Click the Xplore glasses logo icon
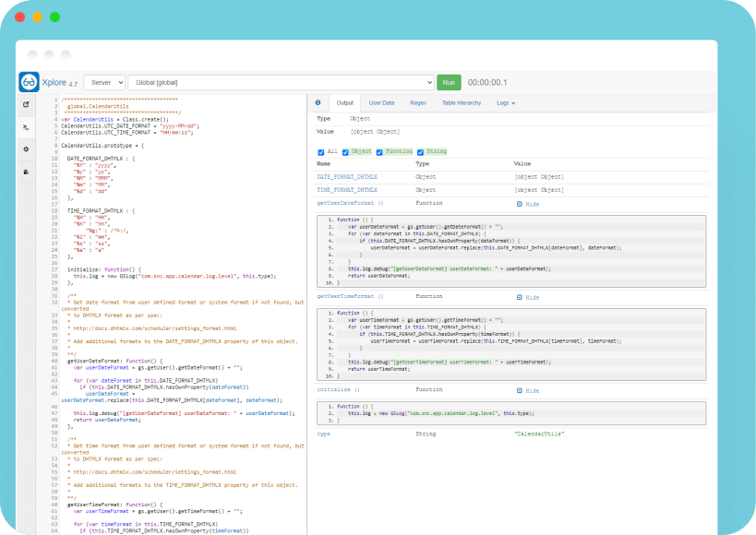Image resolution: width=756 pixels, height=535 pixels. [x=31, y=81]
